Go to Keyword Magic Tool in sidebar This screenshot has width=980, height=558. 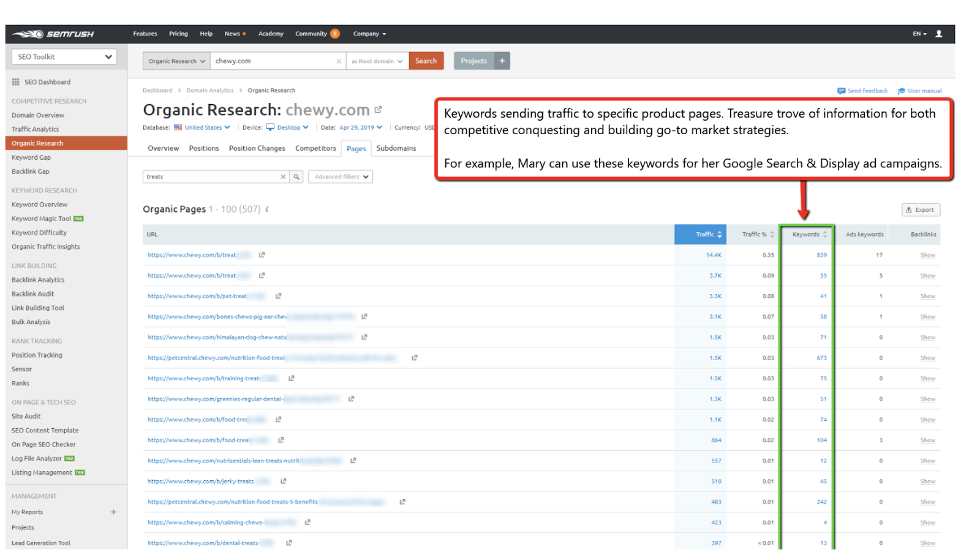click(x=41, y=219)
